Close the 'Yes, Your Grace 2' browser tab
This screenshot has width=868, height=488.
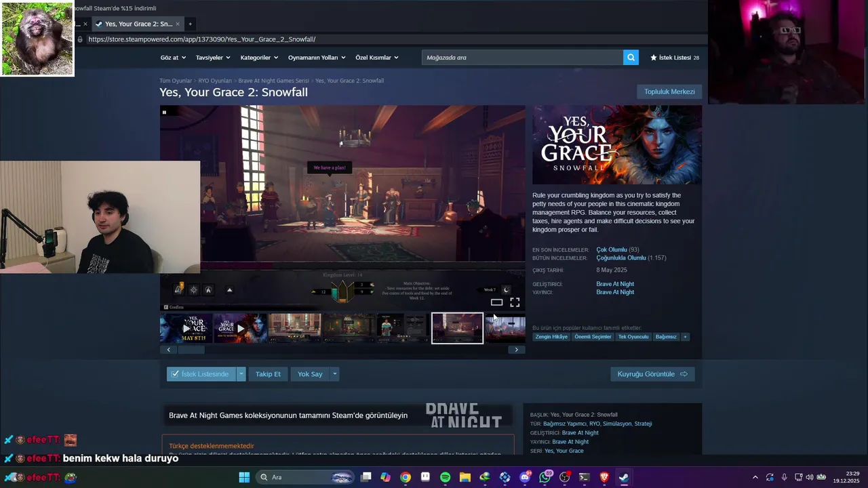[178, 24]
